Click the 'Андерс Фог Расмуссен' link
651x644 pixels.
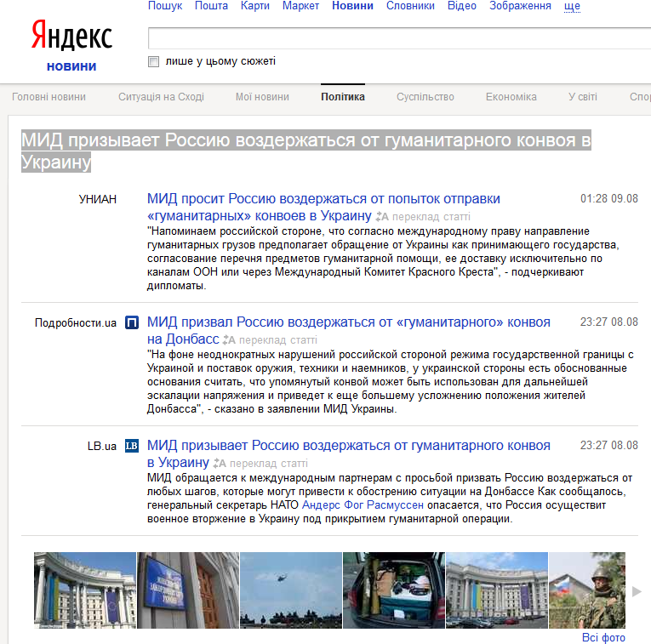click(363, 505)
